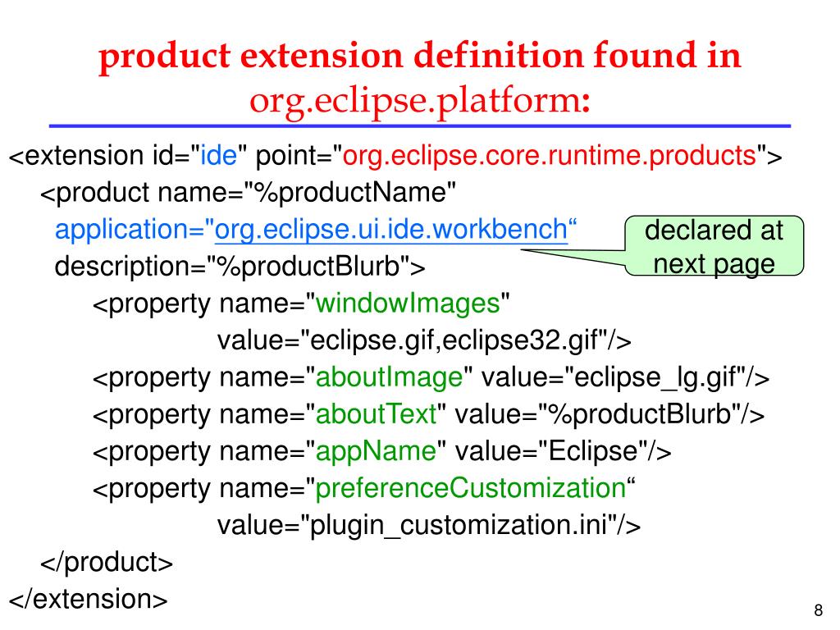Click the blue 'ide' extension id

[218, 156]
